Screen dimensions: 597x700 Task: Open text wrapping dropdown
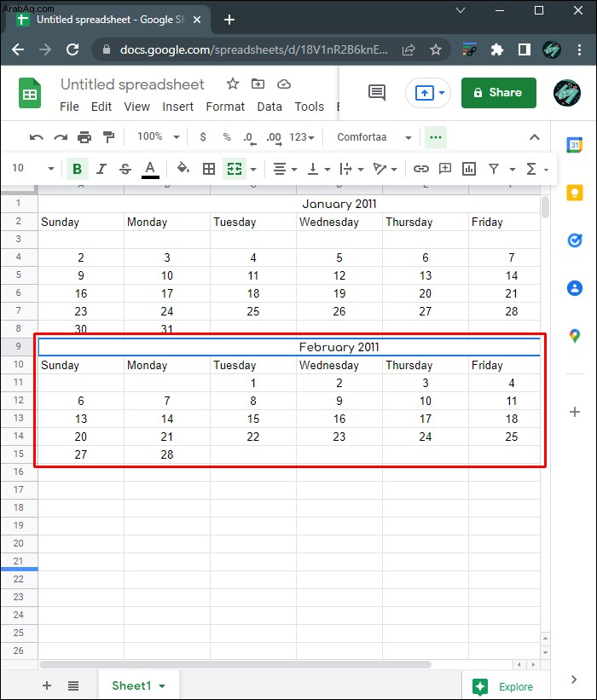click(x=351, y=169)
